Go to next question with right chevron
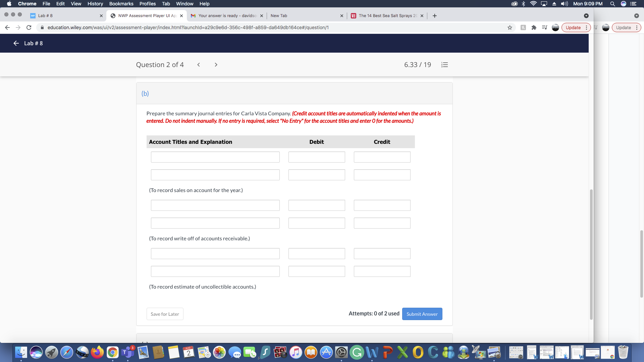Screen dimensions: 644x362 216,65
